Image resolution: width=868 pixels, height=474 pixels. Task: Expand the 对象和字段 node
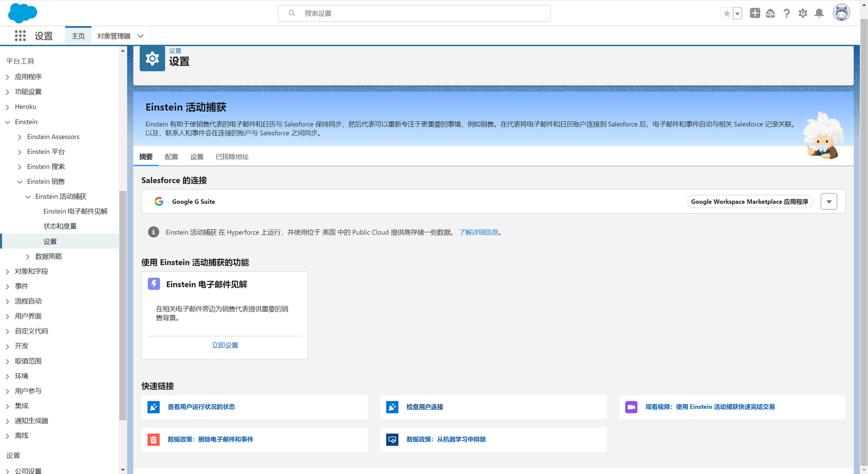tap(8, 272)
